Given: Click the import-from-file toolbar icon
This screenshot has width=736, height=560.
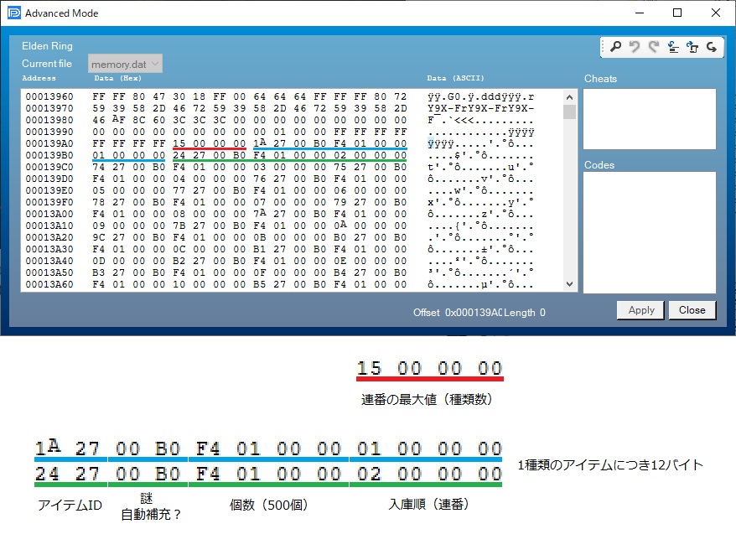Looking at the screenshot, I should coord(673,48).
